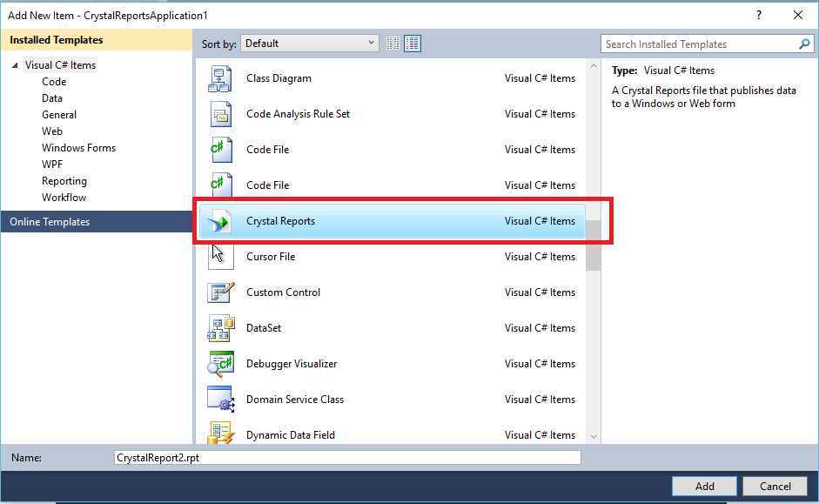Click the template list scroll down arrow
This screenshot has width=819, height=504.
click(594, 437)
